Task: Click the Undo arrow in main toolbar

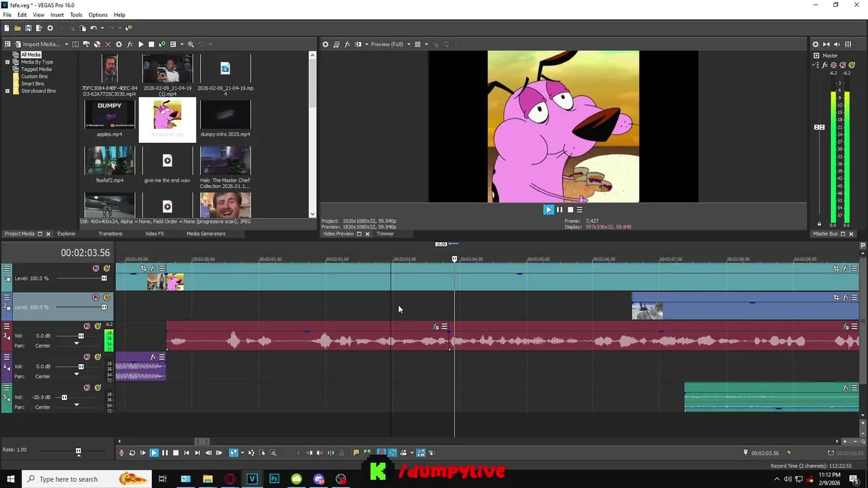Action: click(x=94, y=28)
